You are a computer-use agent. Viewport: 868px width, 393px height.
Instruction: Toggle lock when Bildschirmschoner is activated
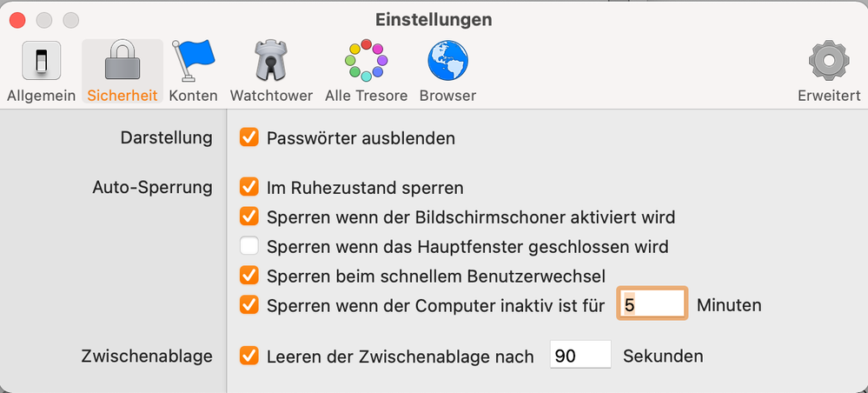pos(249,216)
